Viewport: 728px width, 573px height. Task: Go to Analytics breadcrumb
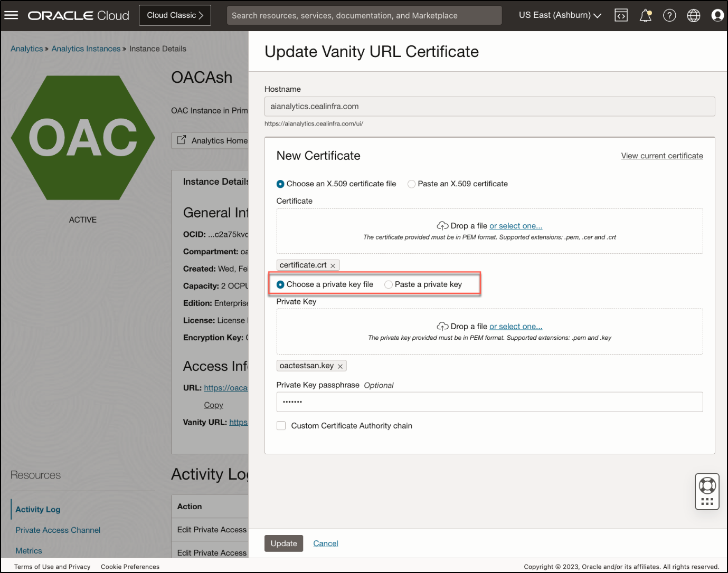[x=27, y=49]
